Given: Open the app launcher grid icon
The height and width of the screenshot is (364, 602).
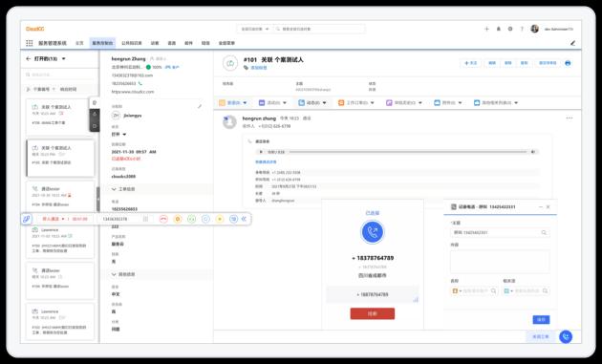Looking at the screenshot, I should (30, 43).
